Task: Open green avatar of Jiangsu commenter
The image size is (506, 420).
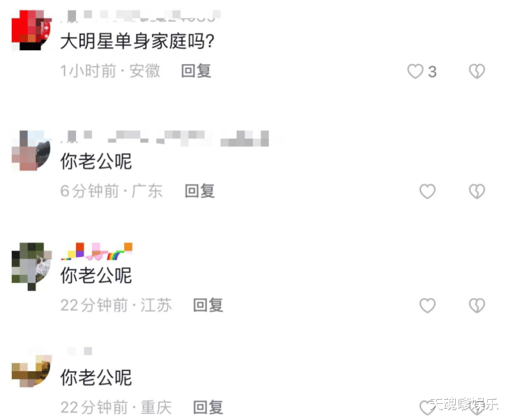Action: click(31, 267)
